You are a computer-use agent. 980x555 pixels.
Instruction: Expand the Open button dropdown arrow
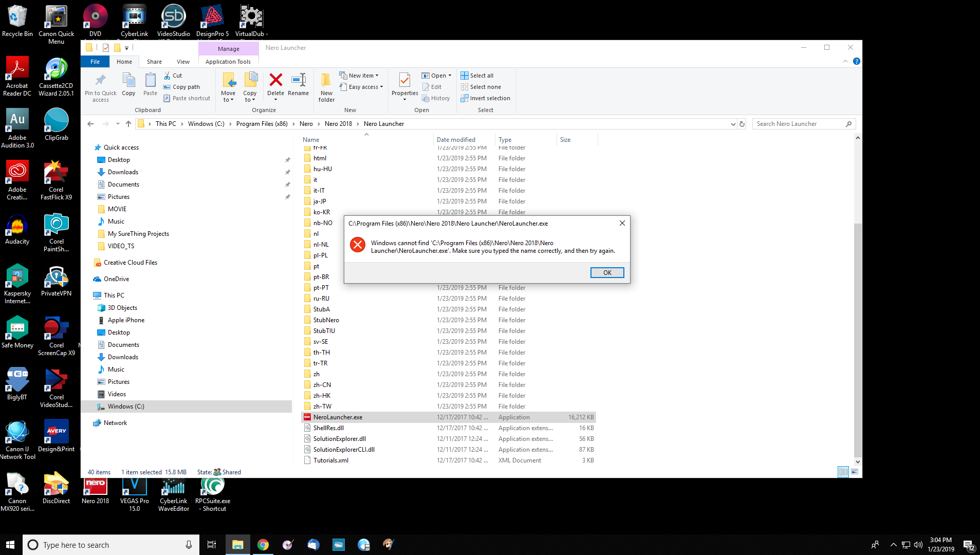point(450,76)
